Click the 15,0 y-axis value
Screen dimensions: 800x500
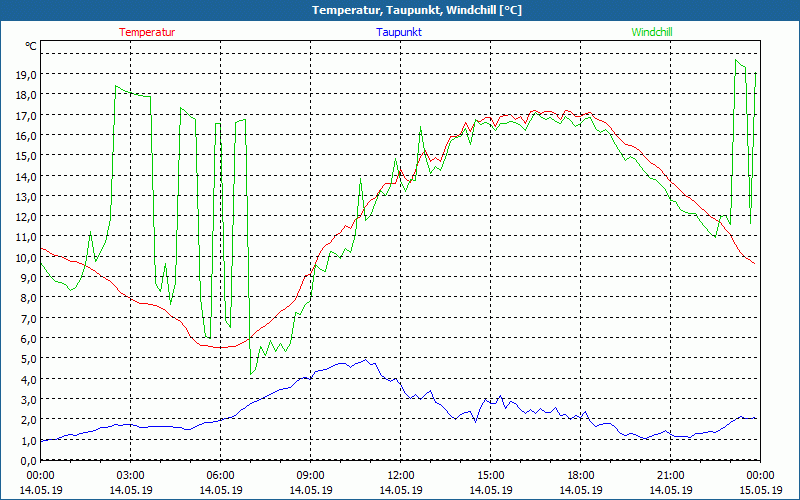tap(26, 156)
